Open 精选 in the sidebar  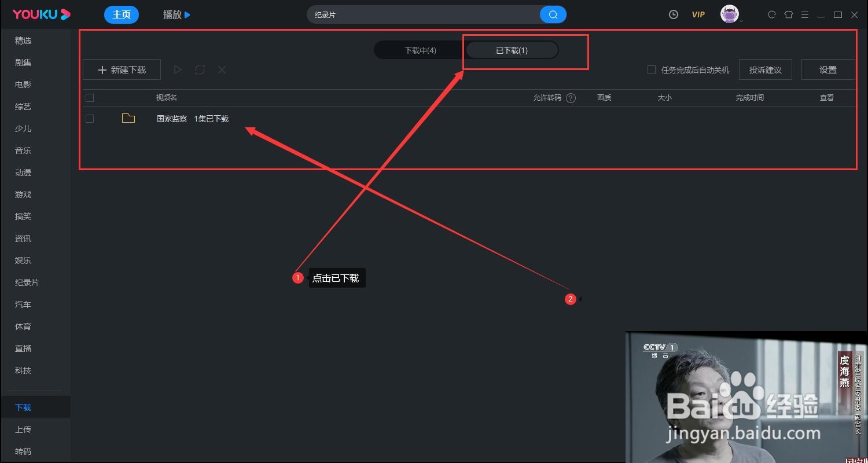coord(23,41)
